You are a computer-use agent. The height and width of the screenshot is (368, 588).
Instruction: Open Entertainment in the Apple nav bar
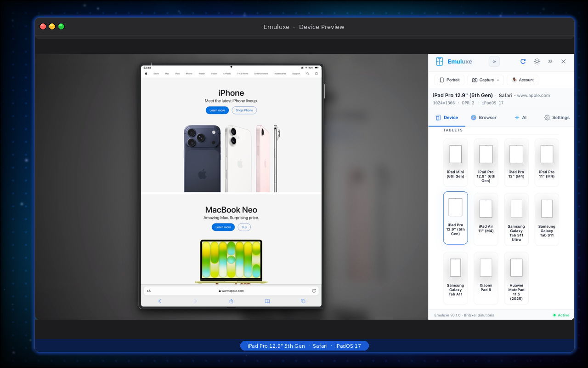point(261,74)
